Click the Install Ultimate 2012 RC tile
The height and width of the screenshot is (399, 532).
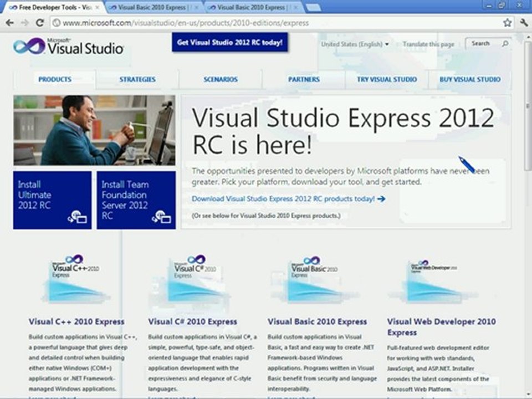point(52,200)
